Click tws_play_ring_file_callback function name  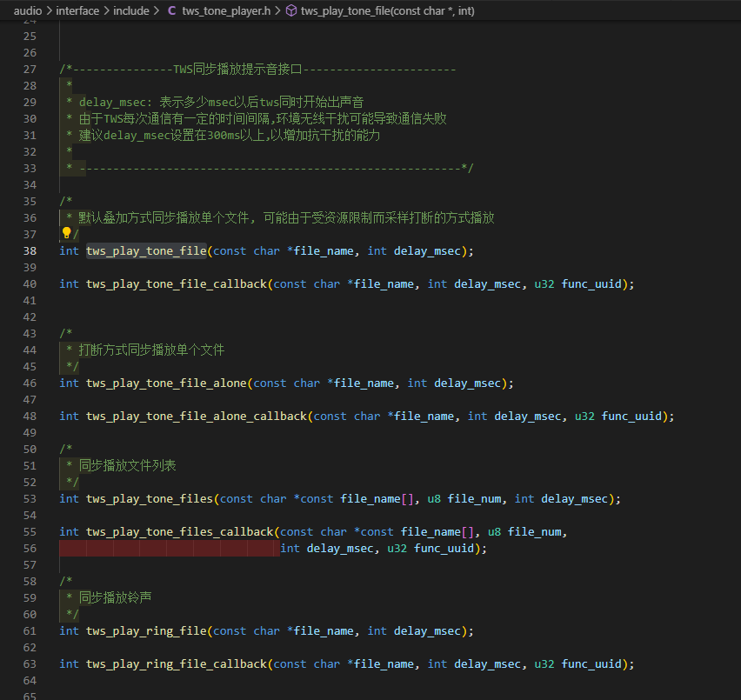[x=177, y=664]
